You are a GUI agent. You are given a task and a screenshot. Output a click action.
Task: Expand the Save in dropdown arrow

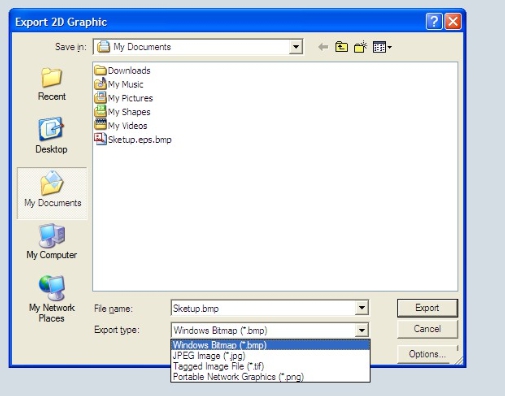[x=296, y=47]
